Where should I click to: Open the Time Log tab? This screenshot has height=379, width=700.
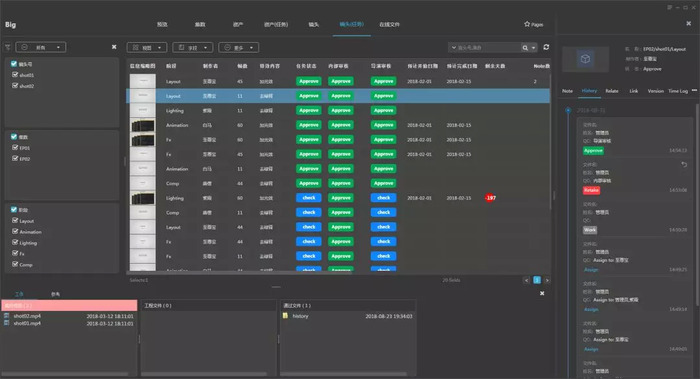pos(678,91)
